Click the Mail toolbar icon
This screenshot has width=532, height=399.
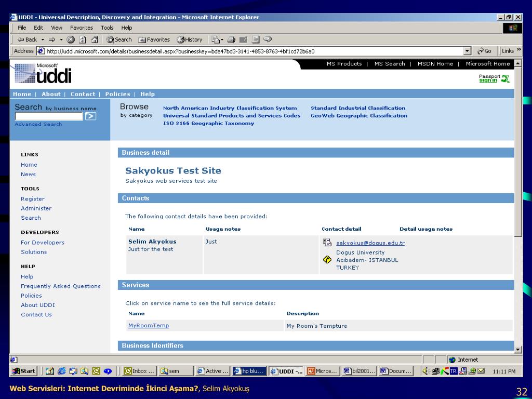pos(216,39)
